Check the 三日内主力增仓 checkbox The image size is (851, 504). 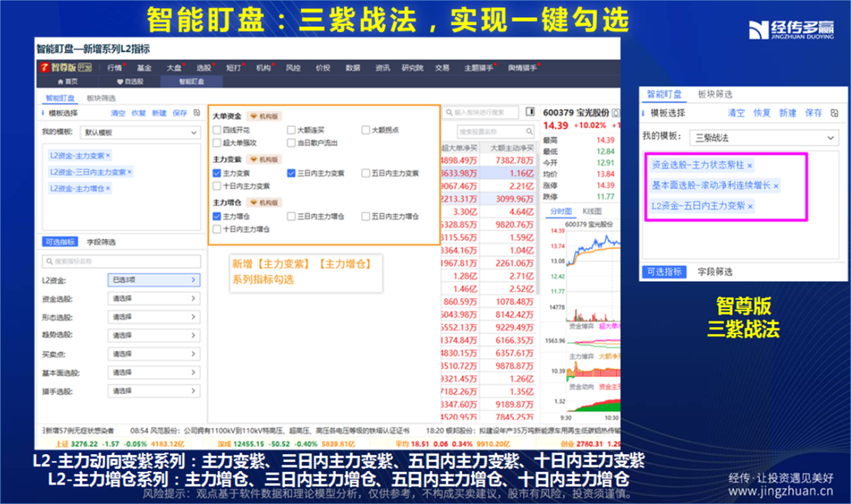click(291, 216)
